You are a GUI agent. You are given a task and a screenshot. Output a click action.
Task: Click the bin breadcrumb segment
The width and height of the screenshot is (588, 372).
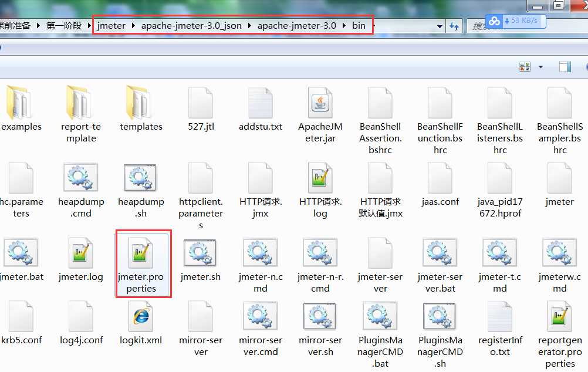359,25
